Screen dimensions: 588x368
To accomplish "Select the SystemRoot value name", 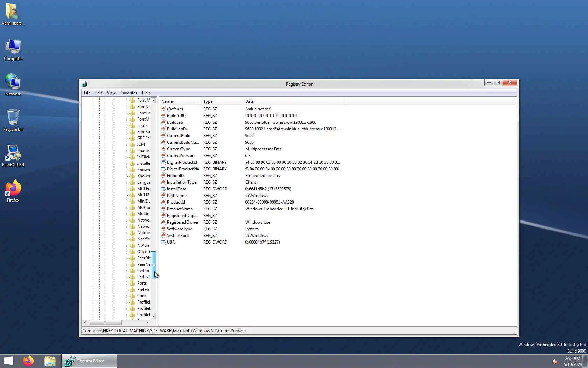I will pyautogui.click(x=178, y=236).
